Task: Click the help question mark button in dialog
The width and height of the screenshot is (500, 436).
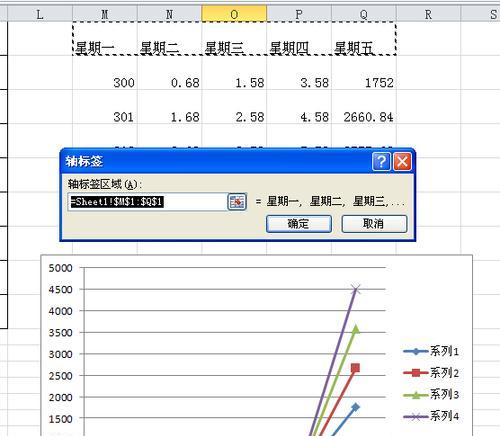Action: pos(381,162)
